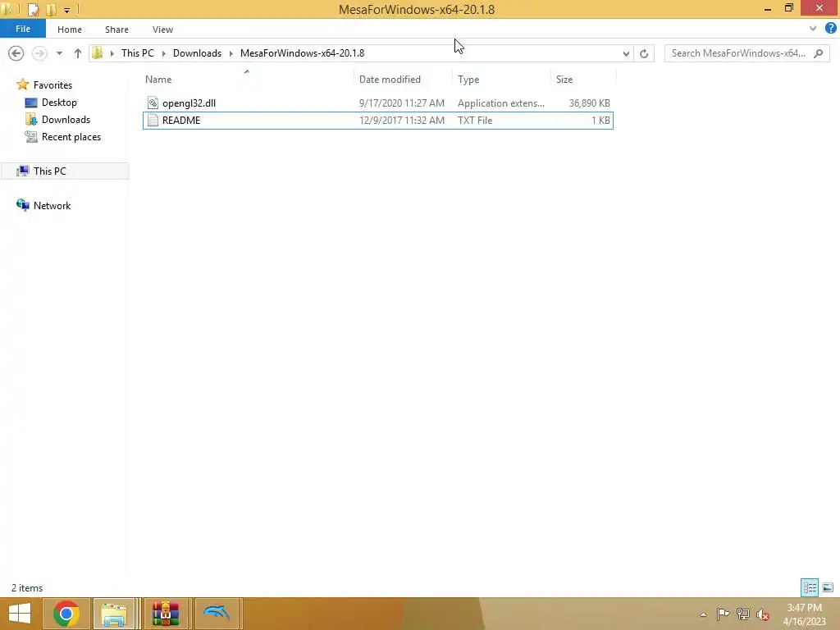
Task: Sort by the Type column header
Action: pyautogui.click(x=468, y=80)
